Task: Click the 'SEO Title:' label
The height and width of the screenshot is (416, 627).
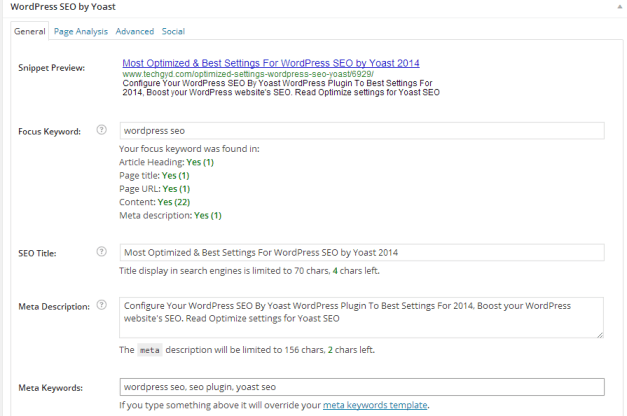Action: coord(37,253)
